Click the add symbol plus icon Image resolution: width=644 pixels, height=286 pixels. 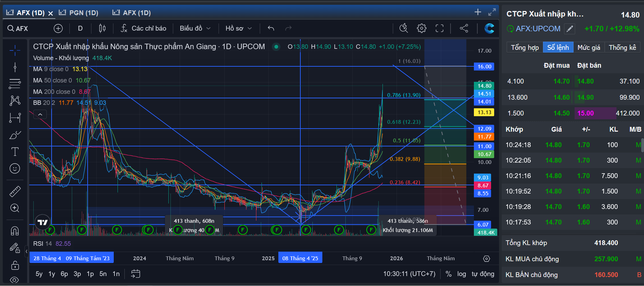tap(58, 29)
